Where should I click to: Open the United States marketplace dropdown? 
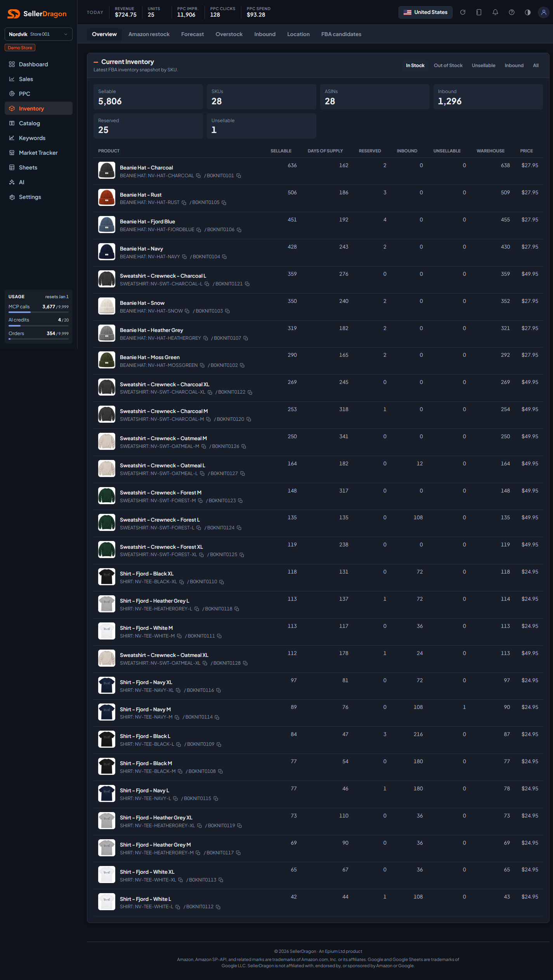[x=425, y=12]
